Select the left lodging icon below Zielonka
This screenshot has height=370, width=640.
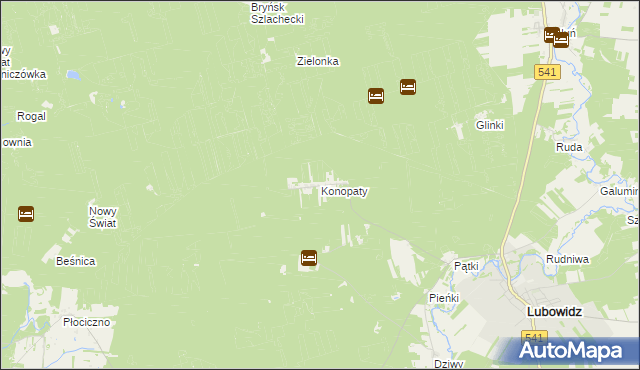(376, 96)
